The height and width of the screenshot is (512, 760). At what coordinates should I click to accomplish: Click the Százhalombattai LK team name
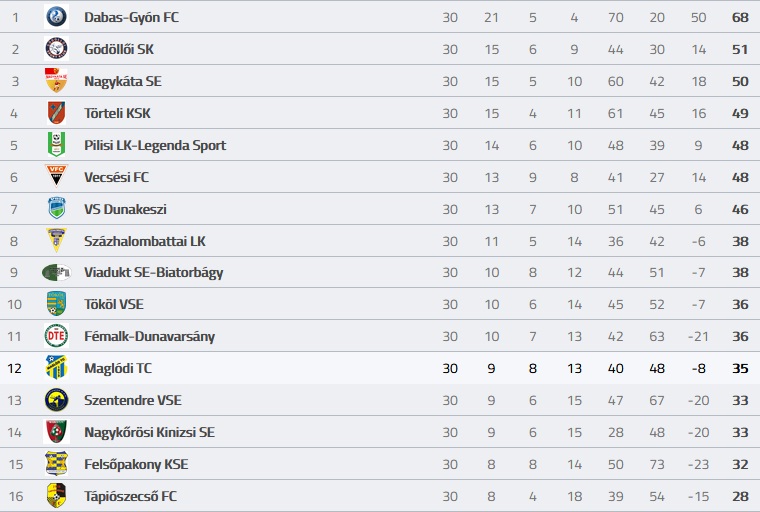coord(145,241)
